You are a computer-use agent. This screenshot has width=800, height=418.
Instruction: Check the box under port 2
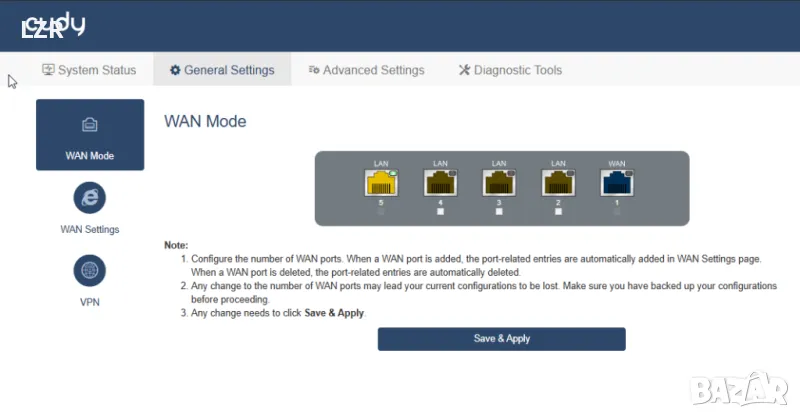(558, 212)
